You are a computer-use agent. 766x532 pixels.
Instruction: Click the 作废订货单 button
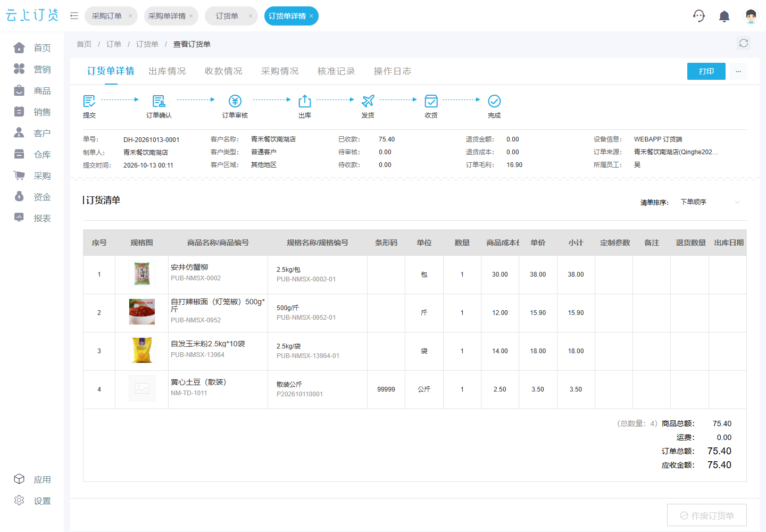tap(707, 515)
